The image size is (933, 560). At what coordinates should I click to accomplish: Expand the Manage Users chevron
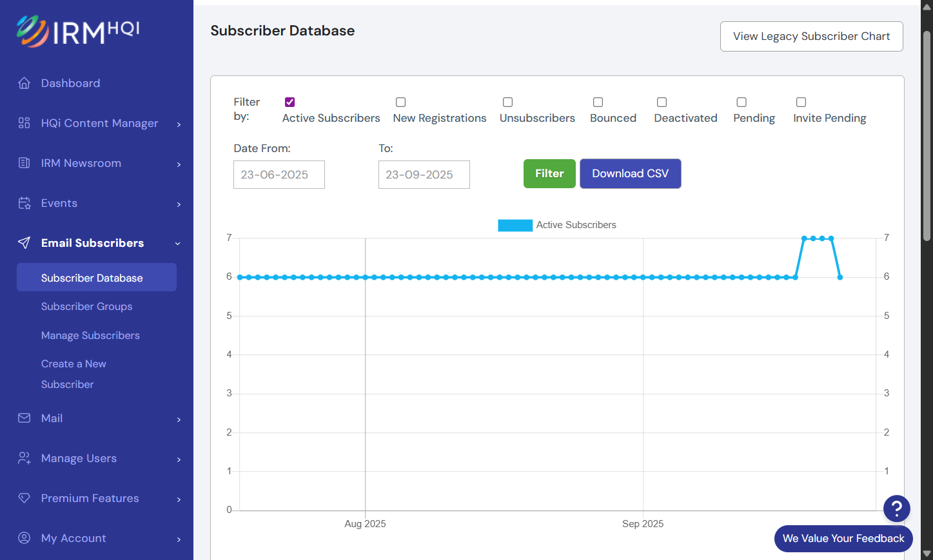coord(179,459)
